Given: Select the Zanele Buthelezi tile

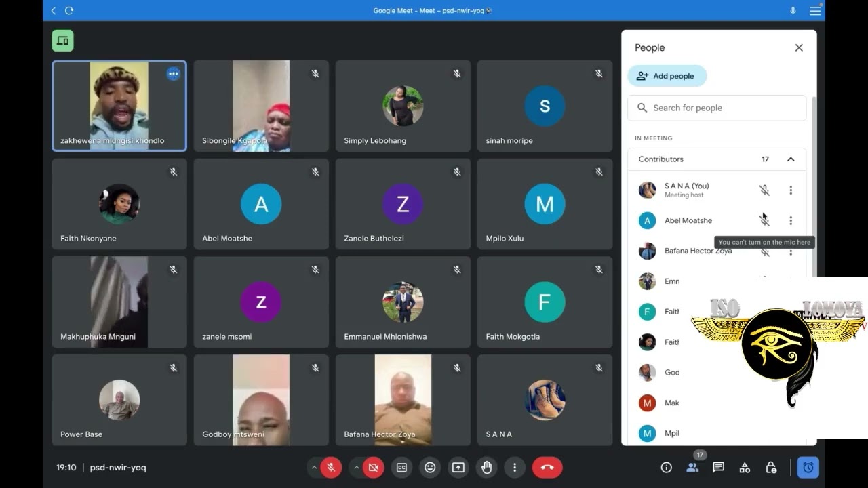Looking at the screenshot, I should coord(403,204).
